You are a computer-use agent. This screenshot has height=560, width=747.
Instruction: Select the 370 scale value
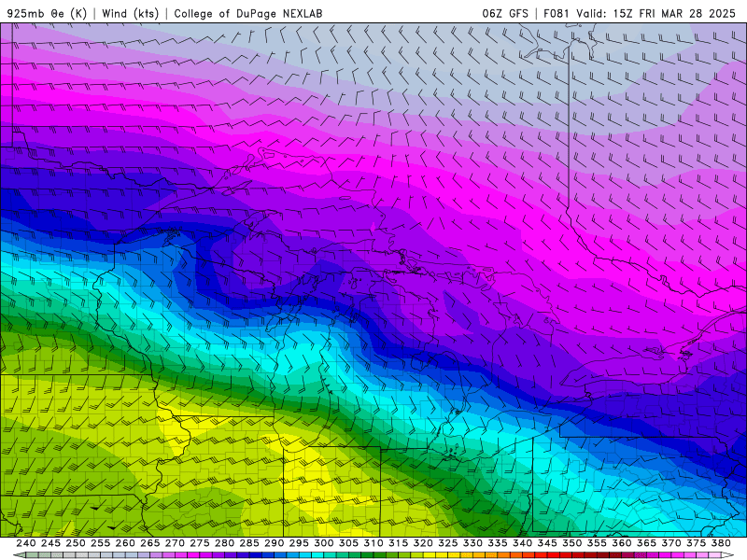point(670,543)
